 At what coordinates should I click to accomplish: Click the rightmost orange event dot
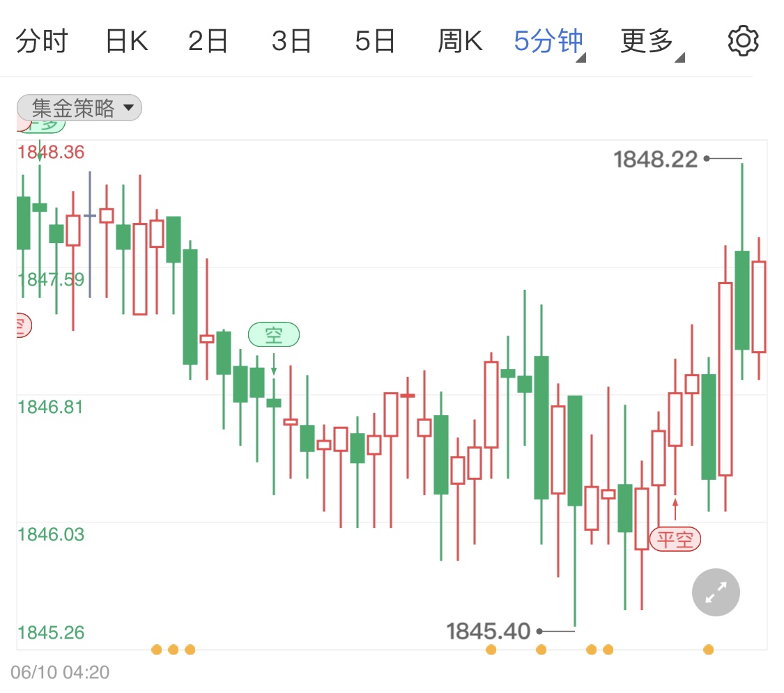pyautogui.click(x=708, y=650)
